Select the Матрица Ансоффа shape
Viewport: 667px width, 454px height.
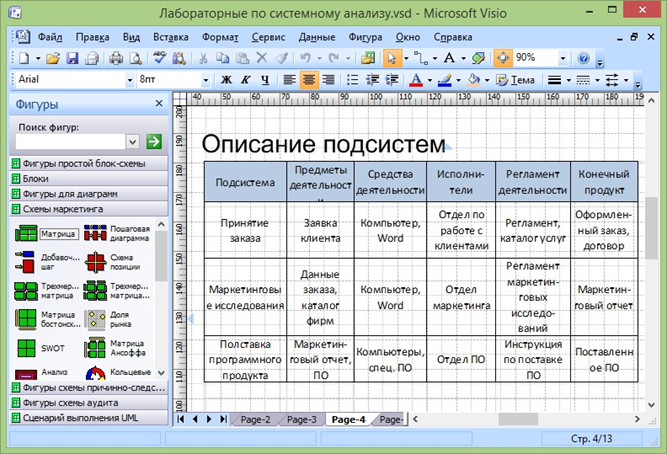click(116, 348)
